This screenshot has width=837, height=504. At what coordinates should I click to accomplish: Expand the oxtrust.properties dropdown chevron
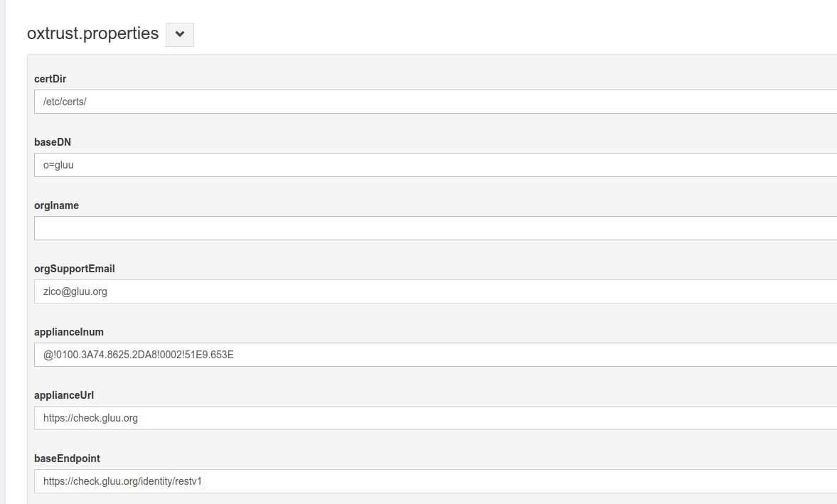[x=179, y=34]
